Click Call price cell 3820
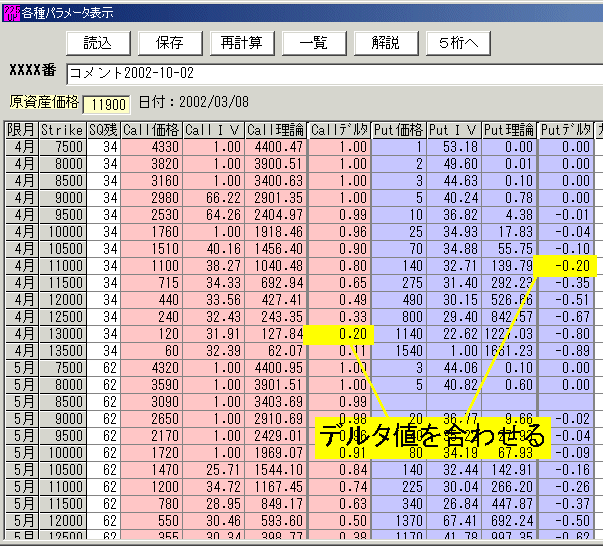 coord(152,164)
